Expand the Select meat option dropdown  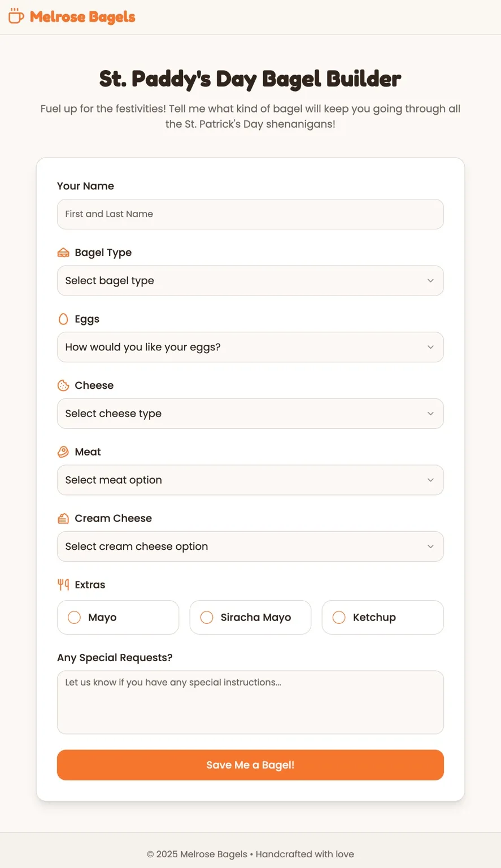[x=250, y=480]
